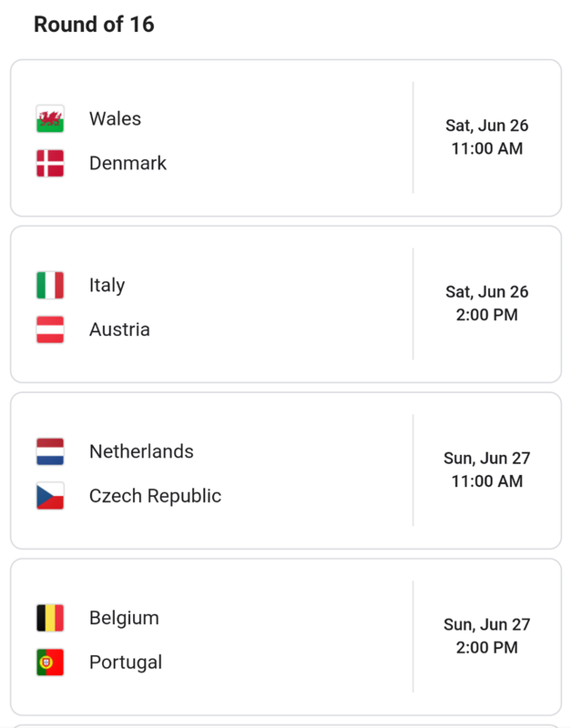Open the Wales team name
Screen dimensions: 571x728
(x=116, y=119)
